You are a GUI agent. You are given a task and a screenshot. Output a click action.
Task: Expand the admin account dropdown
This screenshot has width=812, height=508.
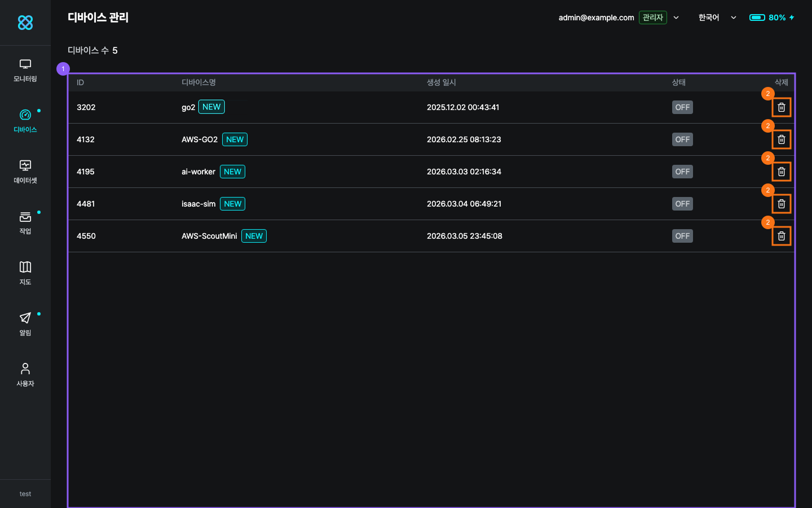676,17
